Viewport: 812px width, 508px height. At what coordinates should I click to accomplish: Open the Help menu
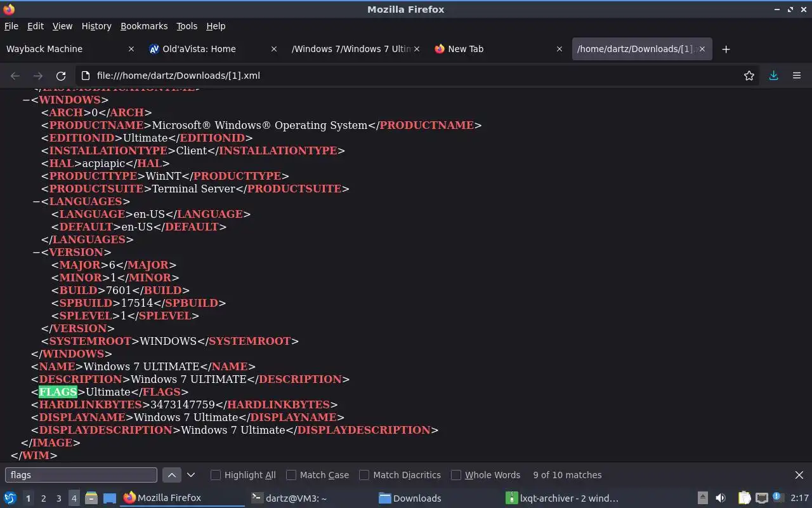216,26
